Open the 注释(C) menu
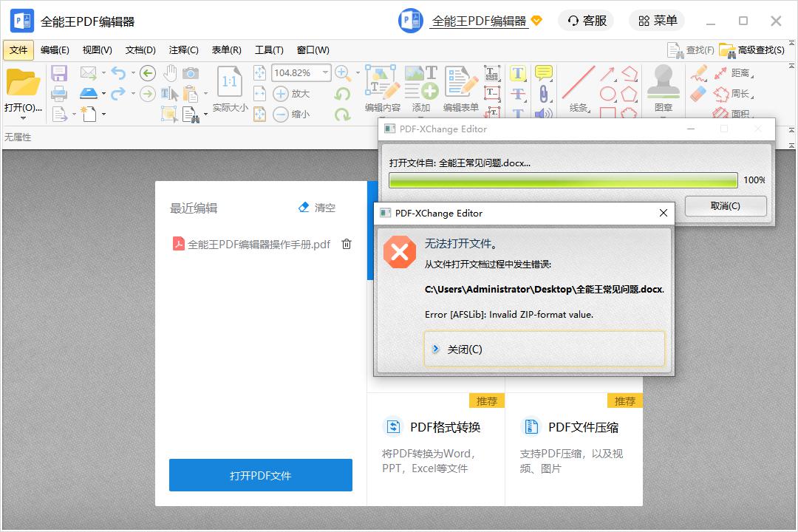Image resolution: width=798 pixels, height=532 pixels. tap(183, 50)
